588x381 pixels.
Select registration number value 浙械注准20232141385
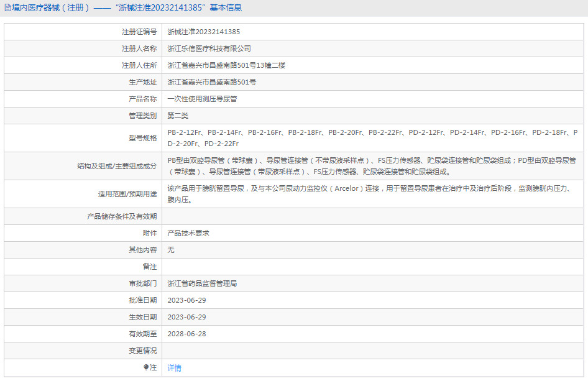click(x=204, y=32)
